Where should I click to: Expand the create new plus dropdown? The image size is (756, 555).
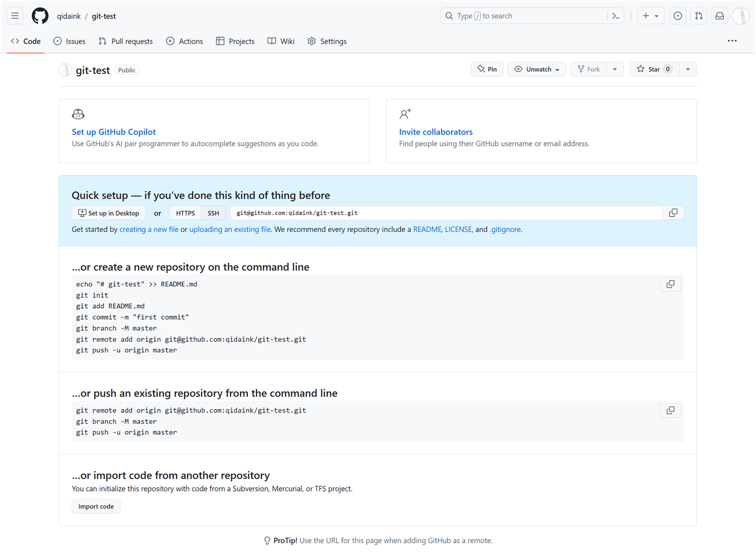650,16
